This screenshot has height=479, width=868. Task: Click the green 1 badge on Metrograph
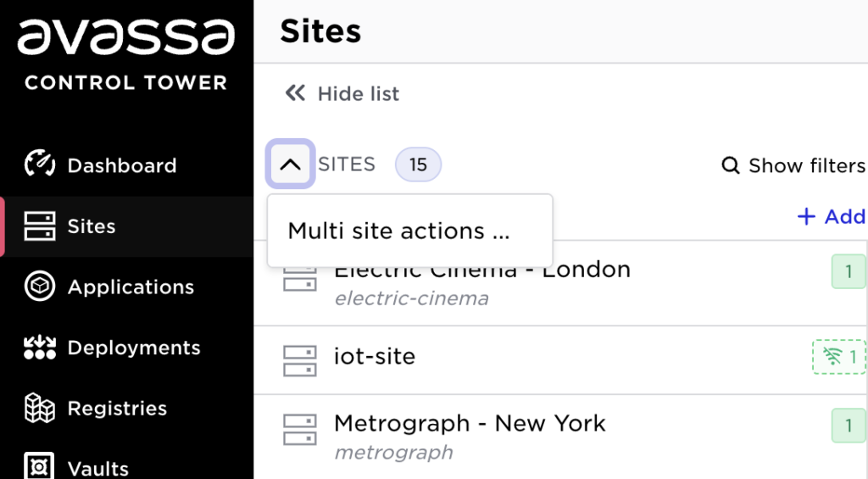(849, 426)
